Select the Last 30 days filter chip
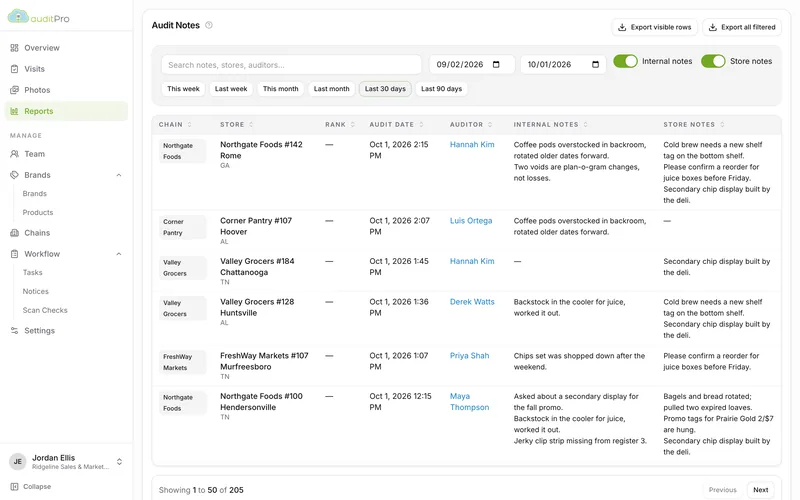 [385, 89]
